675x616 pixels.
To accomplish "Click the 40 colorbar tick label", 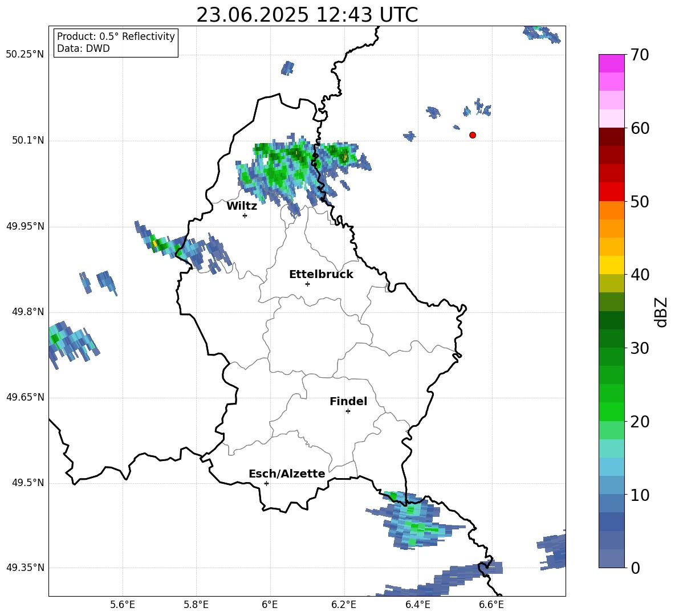I will (x=640, y=275).
